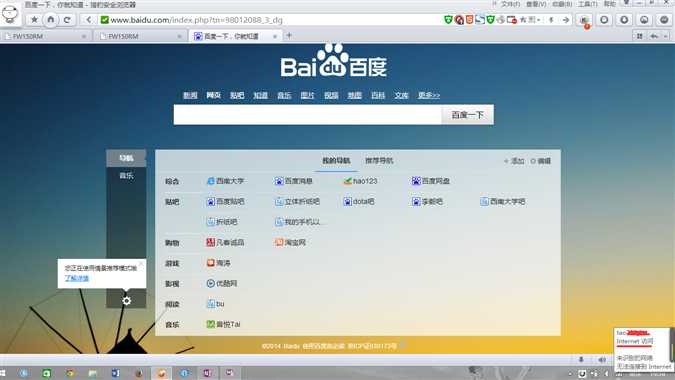Open the 百度网盘 shortcut
Viewport: 675px width, 380px height.
coord(430,181)
